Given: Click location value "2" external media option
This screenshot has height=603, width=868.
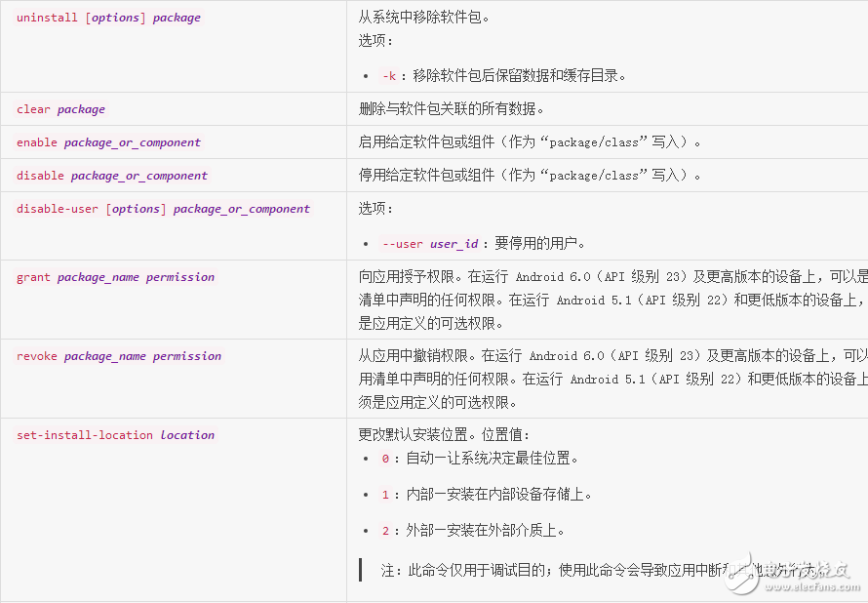Looking at the screenshot, I should click(x=385, y=531).
